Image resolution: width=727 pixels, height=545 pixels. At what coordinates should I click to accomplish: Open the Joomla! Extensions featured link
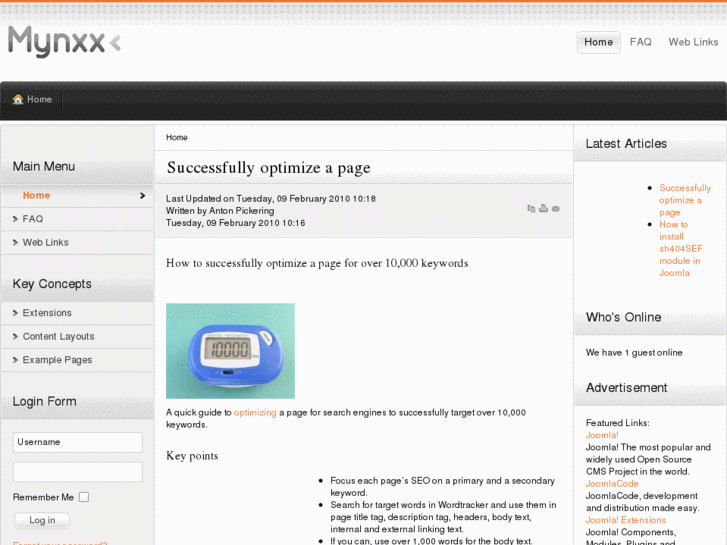click(625, 520)
